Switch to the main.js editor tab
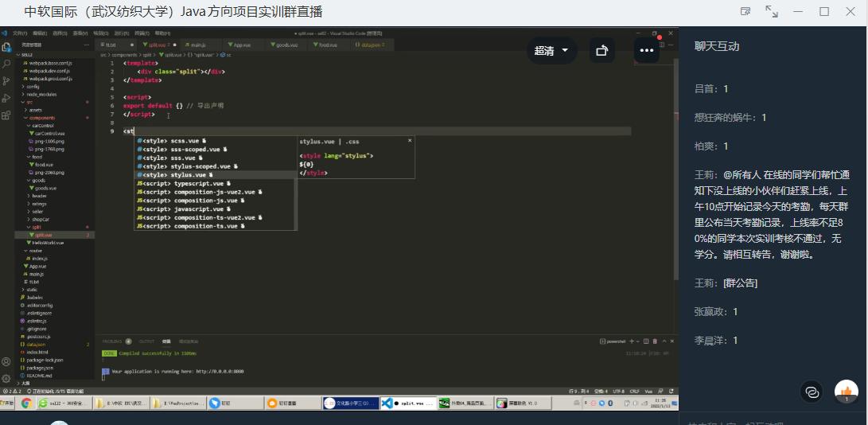The height and width of the screenshot is (425, 868). point(197,45)
